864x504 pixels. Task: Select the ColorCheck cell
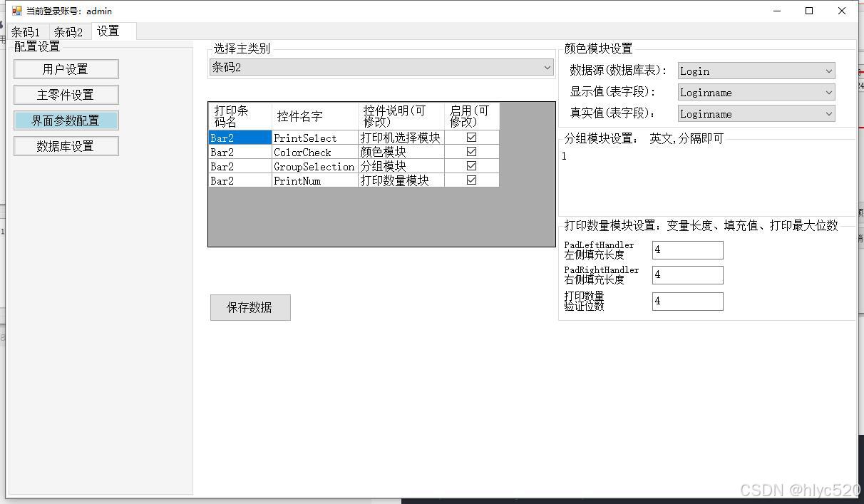tap(315, 152)
